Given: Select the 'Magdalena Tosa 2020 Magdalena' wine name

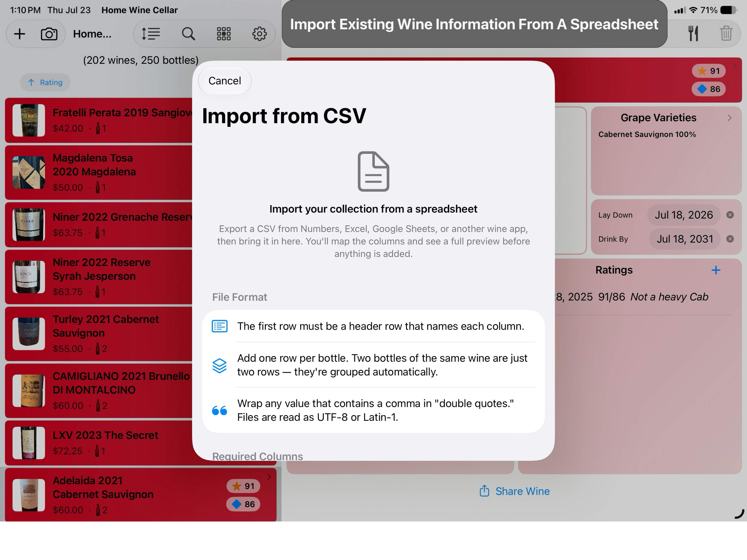Looking at the screenshot, I should tap(94, 165).
